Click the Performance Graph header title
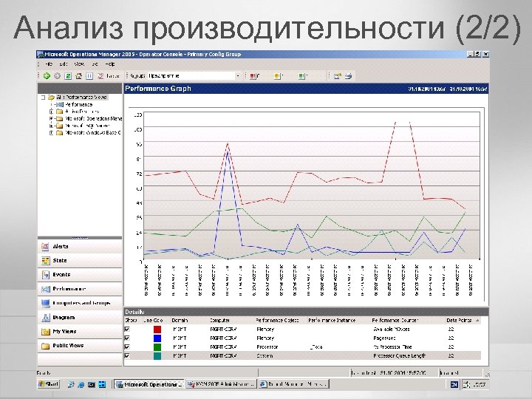Screen dimensions: 532x399 pyautogui.click(x=158, y=89)
